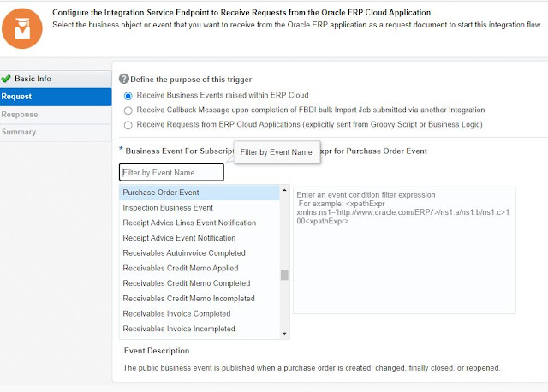Select Purchase Order Event in list
This screenshot has height=392, width=548.
(x=200, y=193)
